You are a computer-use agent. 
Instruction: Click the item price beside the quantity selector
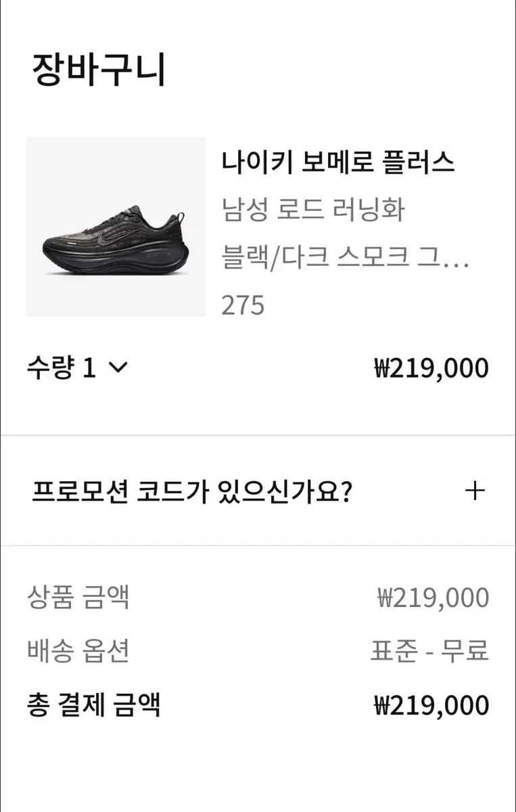(x=431, y=368)
